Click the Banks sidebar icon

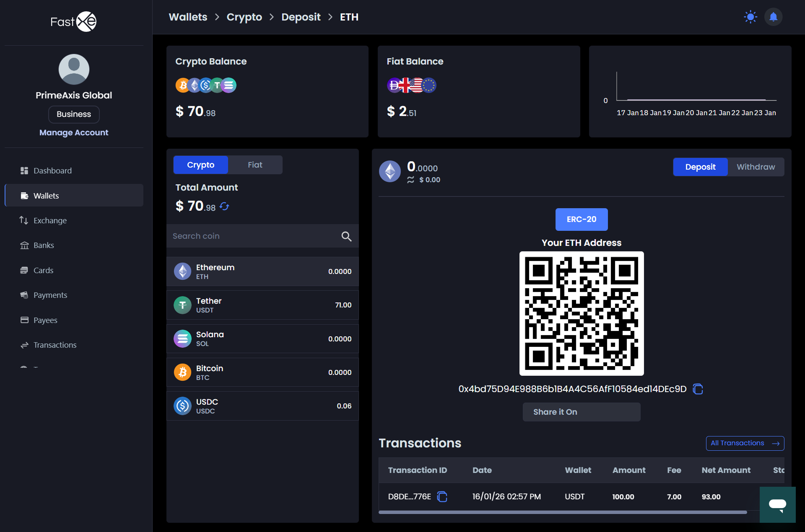[25, 245]
